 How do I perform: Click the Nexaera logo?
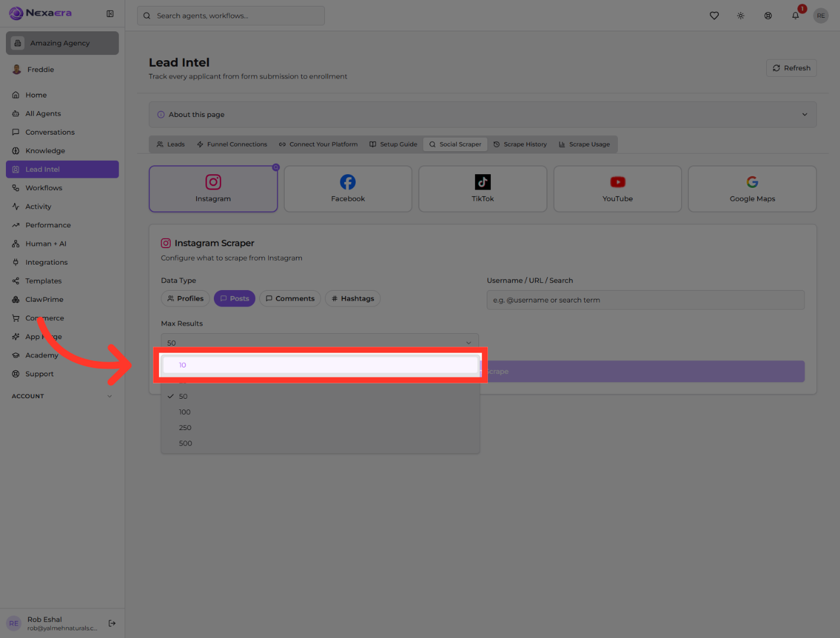click(x=40, y=13)
